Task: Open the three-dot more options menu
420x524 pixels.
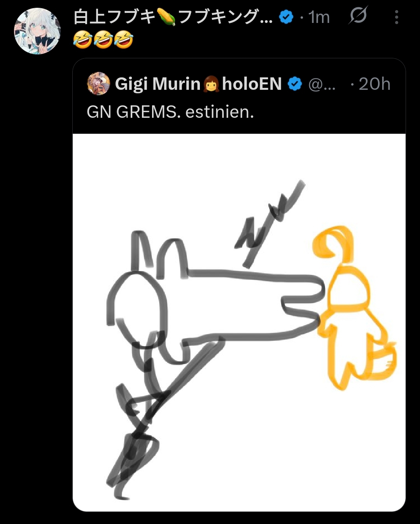Action: 396,17
